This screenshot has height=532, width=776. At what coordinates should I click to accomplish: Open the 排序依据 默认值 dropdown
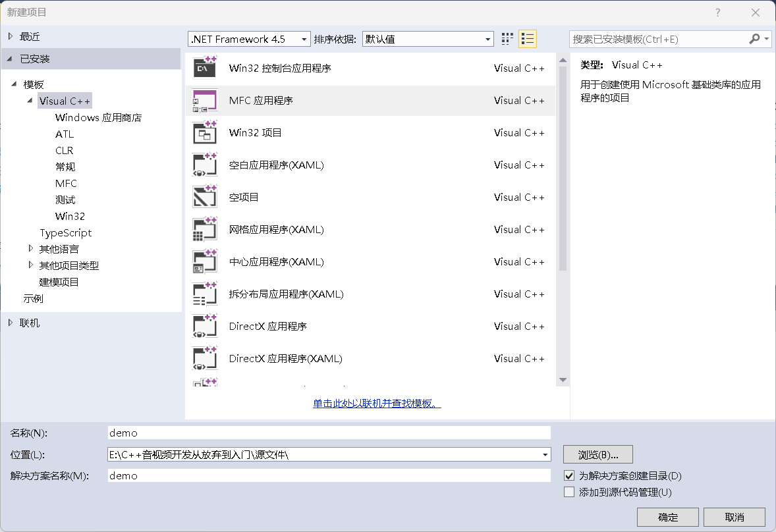[x=428, y=39]
